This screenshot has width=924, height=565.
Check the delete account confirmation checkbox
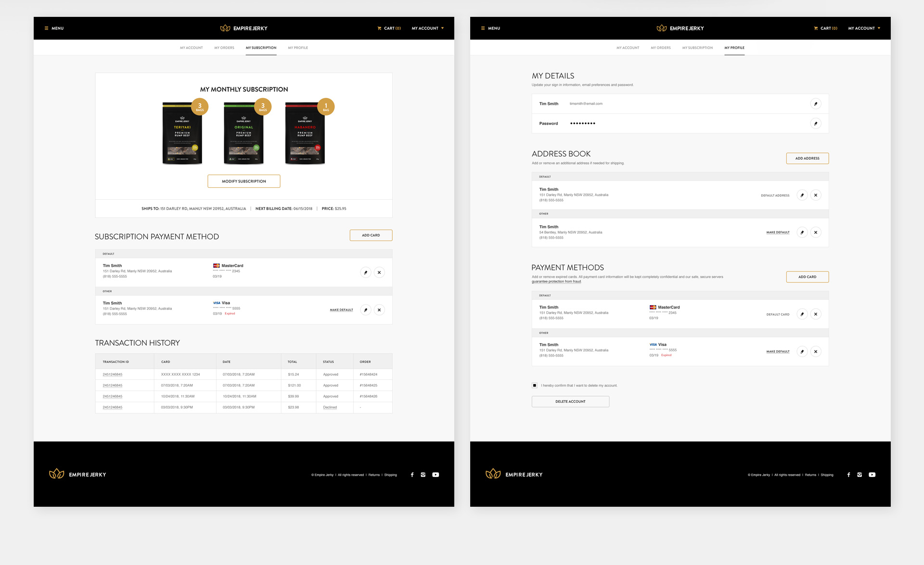535,385
